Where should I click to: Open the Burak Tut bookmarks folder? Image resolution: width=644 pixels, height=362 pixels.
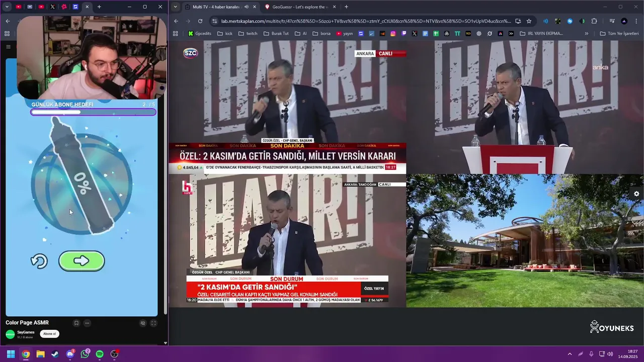[x=276, y=34]
